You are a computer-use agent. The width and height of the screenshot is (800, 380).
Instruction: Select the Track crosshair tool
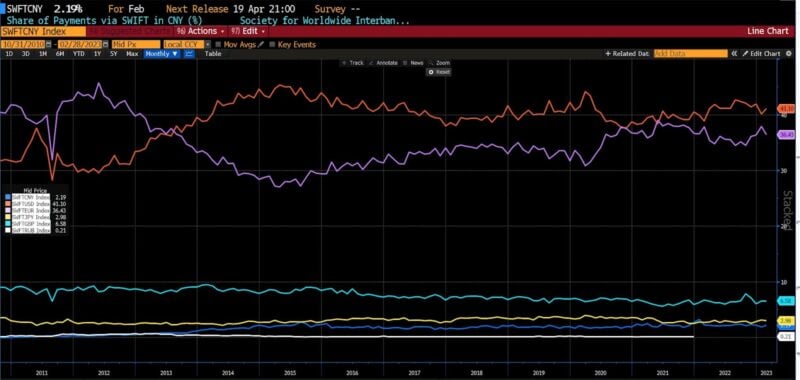point(353,63)
